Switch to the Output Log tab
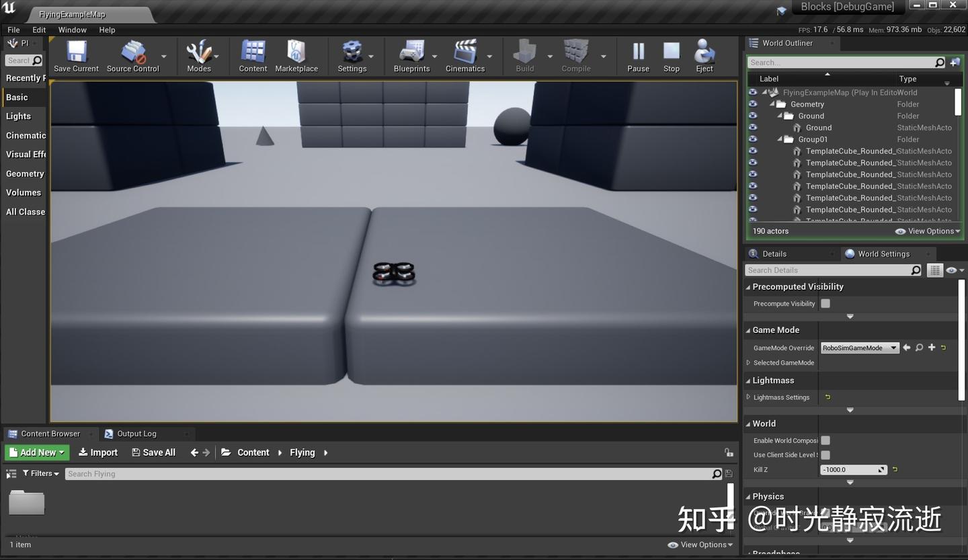The image size is (968, 560). pos(136,434)
